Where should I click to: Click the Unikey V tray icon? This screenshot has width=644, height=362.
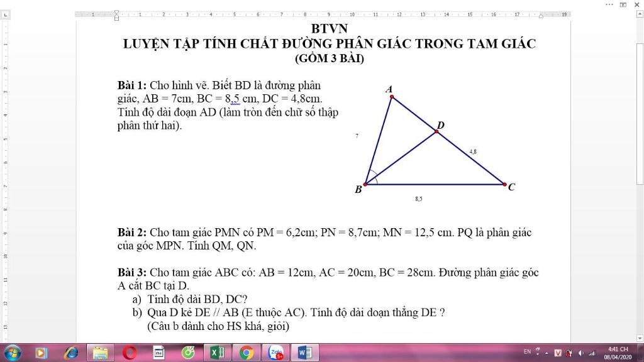point(558,353)
